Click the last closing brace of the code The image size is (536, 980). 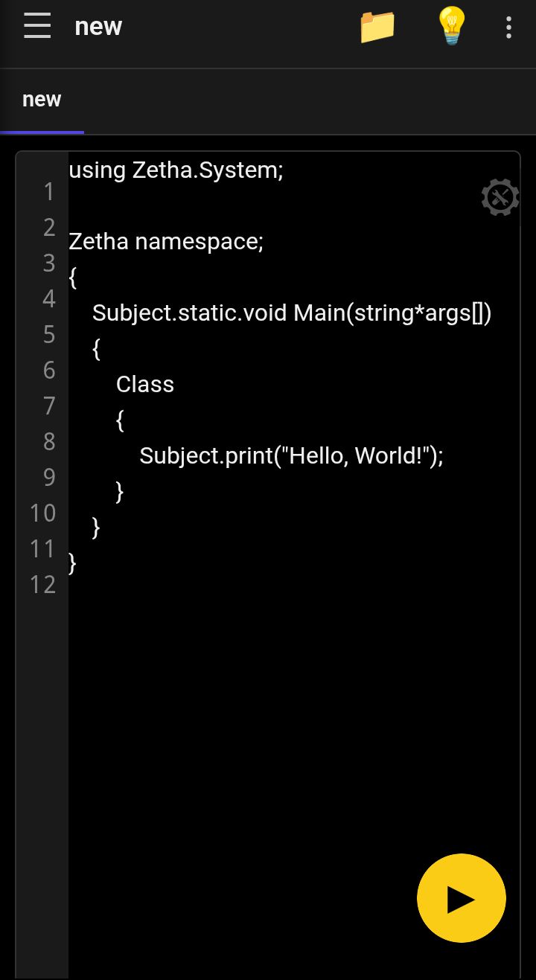[72, 563]
